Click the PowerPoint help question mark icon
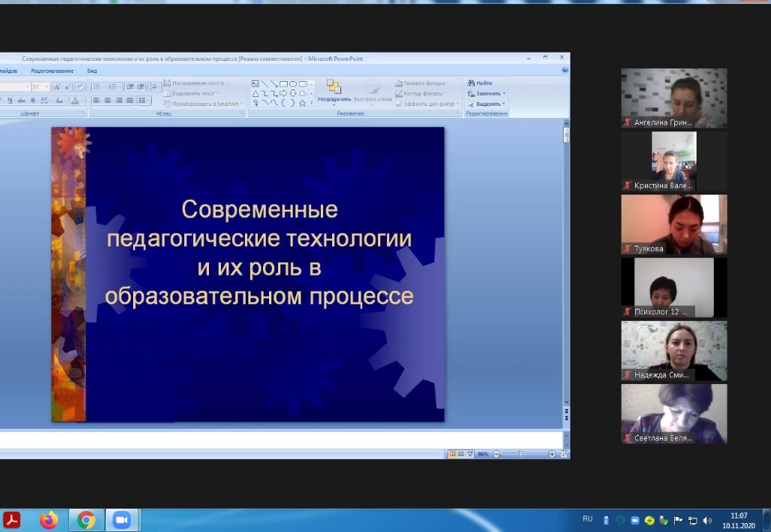Viewport: 771px width, 532px height. tap(564, 71)
